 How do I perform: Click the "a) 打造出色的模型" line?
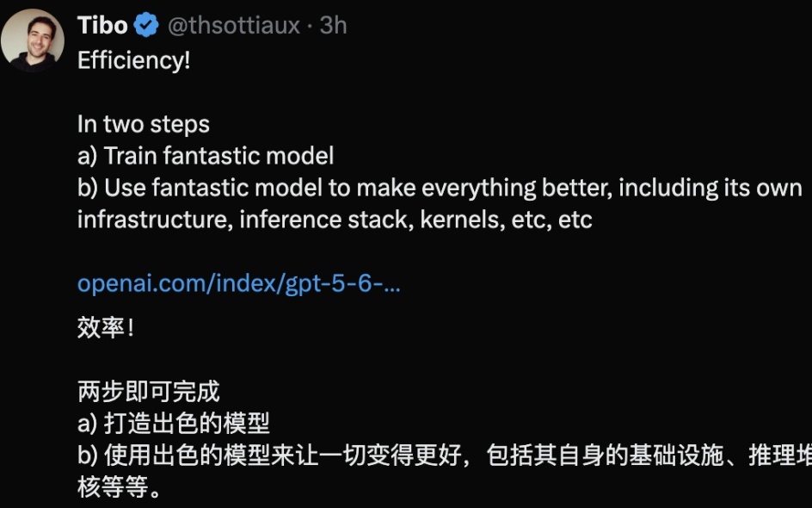[174, 424]
